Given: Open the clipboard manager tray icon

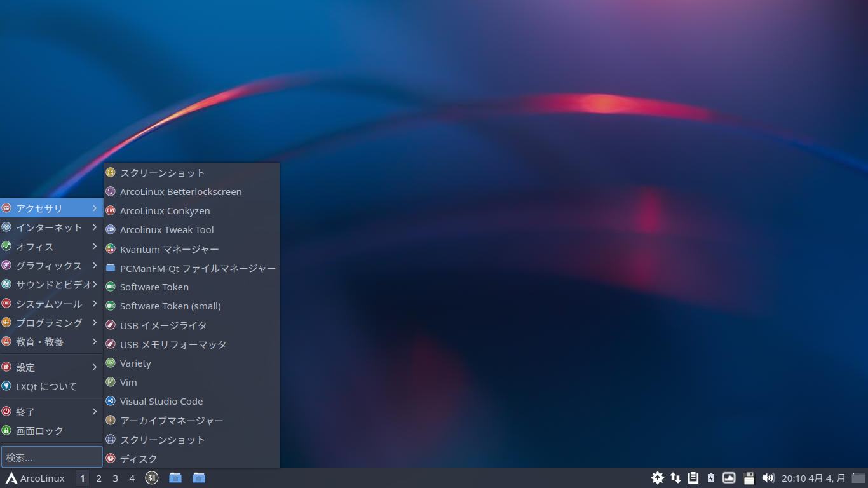Looking at the screenshot, I should (693, 478).
